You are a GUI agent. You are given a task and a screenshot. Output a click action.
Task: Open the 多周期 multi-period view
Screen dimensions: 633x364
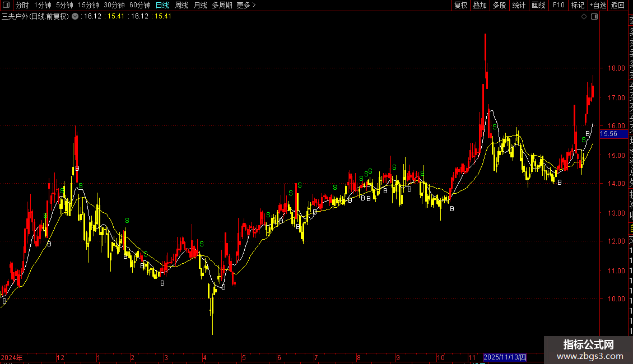pos(222,5)
